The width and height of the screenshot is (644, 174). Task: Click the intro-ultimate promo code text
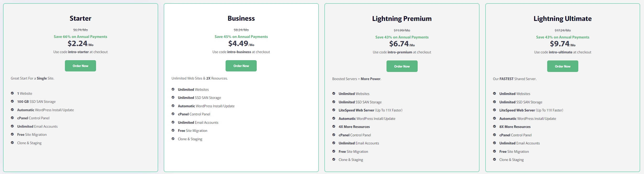561,52
